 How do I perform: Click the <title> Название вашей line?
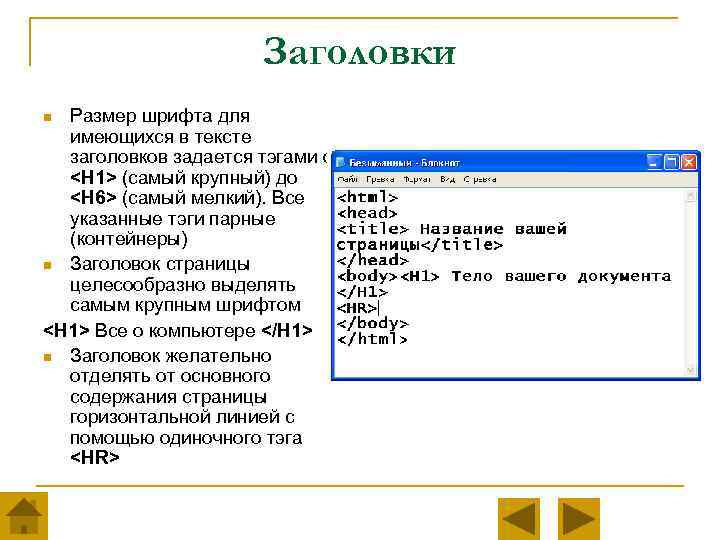pyautogui.click(x=452, y=229)
